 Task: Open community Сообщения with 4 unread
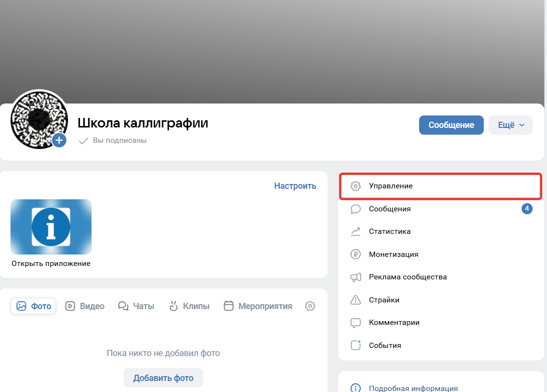coord(390,208)
